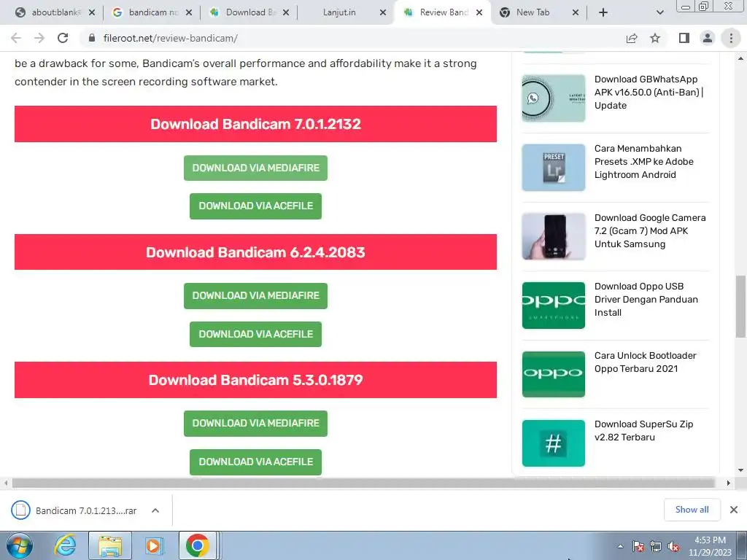Close the New Tab tab
This screenshot has width=747, height=560.
click(x=575, y=12)
